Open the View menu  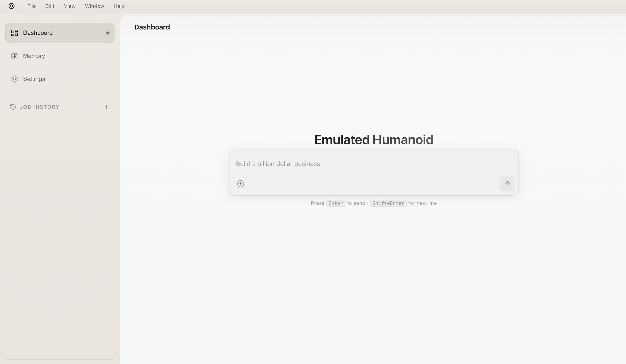(x=69, y=6)
